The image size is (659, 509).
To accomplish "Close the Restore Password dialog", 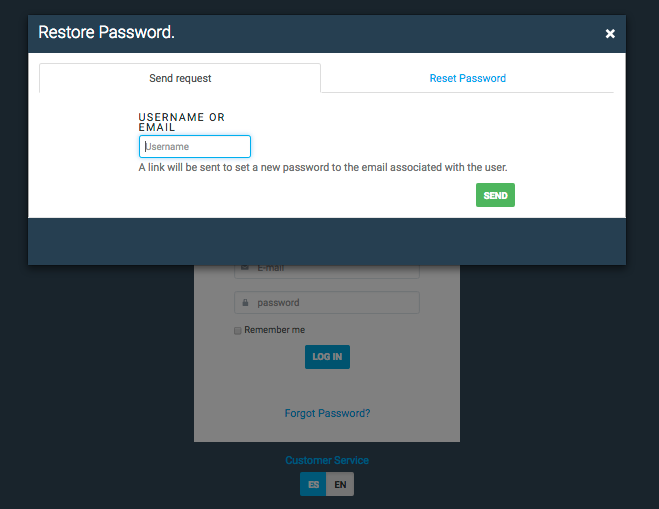I will point(610,34).
